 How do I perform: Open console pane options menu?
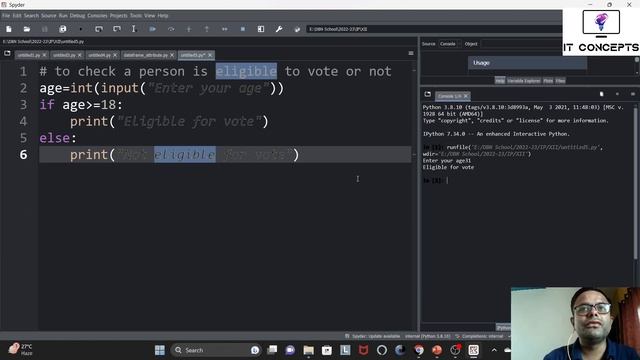tap(633, 94)
